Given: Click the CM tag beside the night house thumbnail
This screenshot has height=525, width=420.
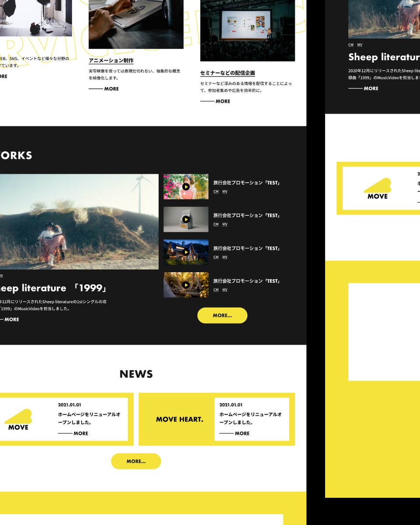Looking at the screenshot, I should (216, 257).
